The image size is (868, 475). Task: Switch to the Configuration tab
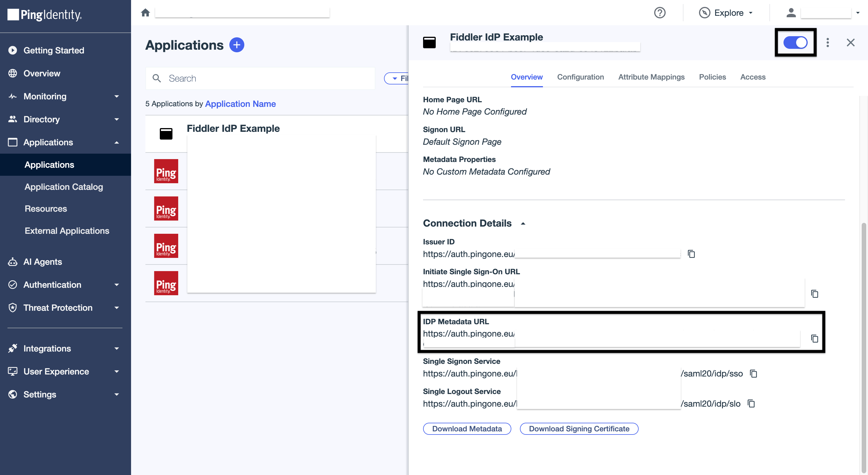click(x=580, y=77)
